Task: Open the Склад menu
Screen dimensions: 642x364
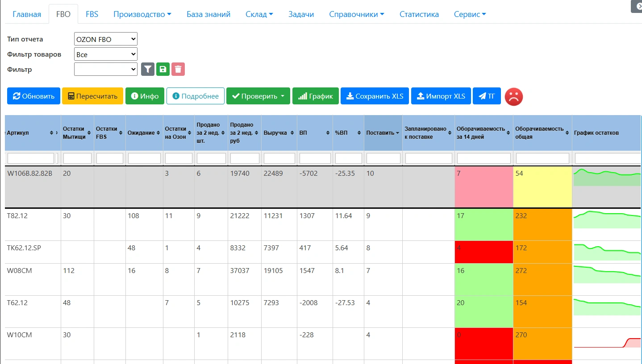Action: (x=259, y=14)
